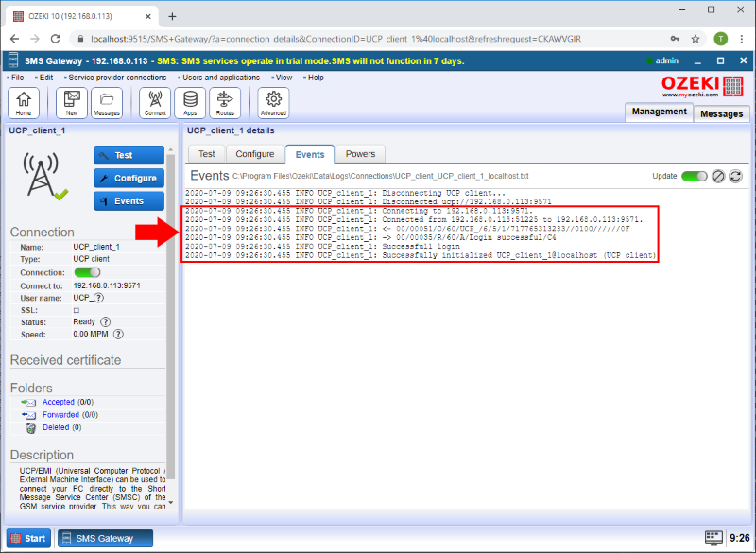Toggle the Update log switch
The image size is (756, 553).
[695, 176]
